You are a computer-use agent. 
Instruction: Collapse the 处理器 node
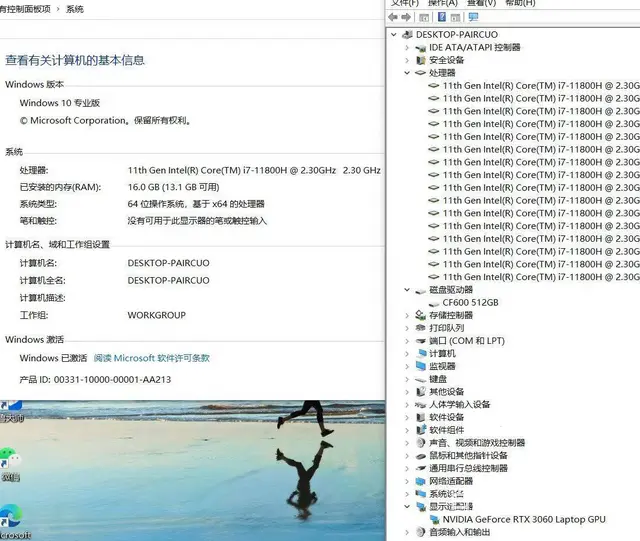tap(407, 73)
